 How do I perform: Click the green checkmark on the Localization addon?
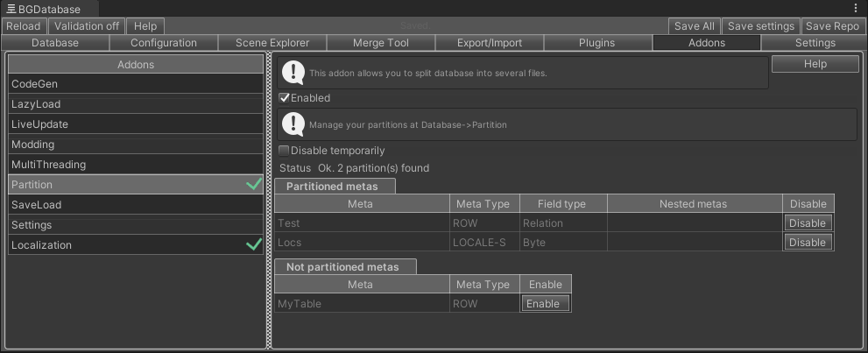point(254,245)
